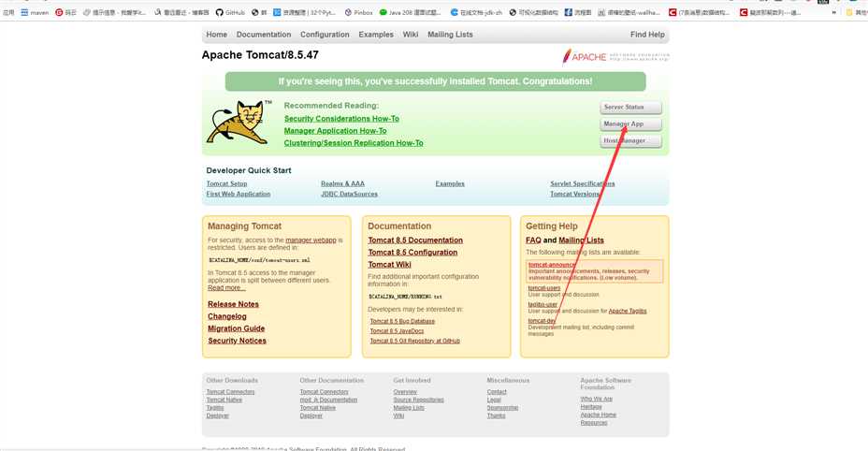Click the manager webapp link
Screen dimensions: 868x451
[311, 240]
